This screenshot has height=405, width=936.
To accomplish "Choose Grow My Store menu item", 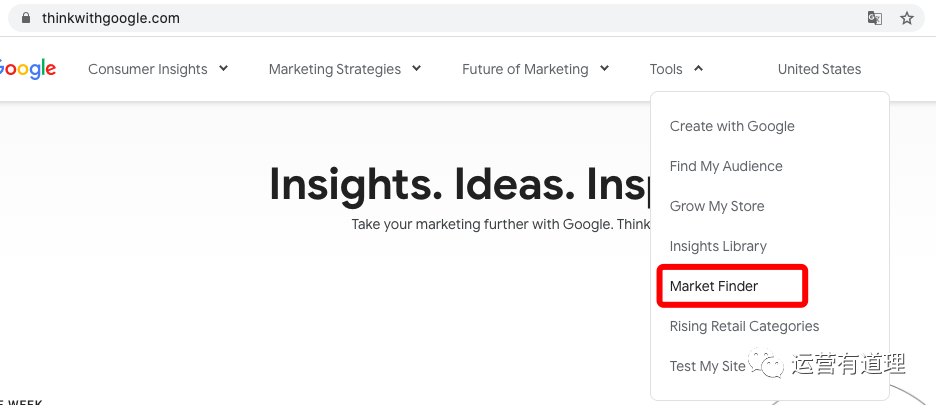I will click(717, 206).
